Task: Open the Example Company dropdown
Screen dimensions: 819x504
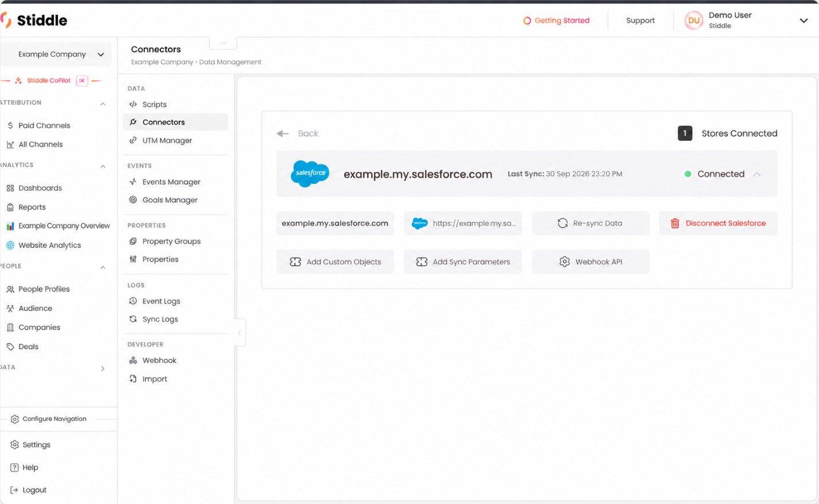Action: click(56, 54)
